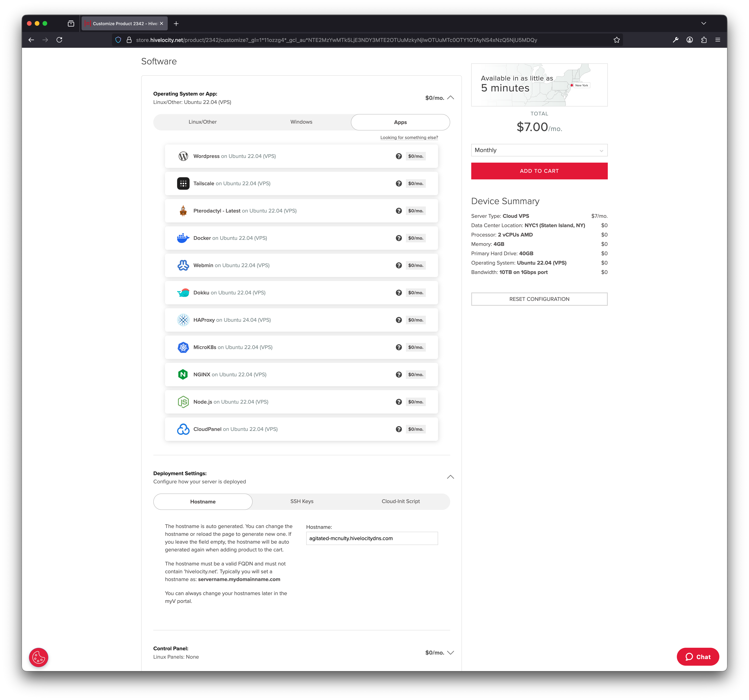This screenshot has height=700, width=749.
Task: Click the CloudPanel app icon
Action: click(183, 429)
